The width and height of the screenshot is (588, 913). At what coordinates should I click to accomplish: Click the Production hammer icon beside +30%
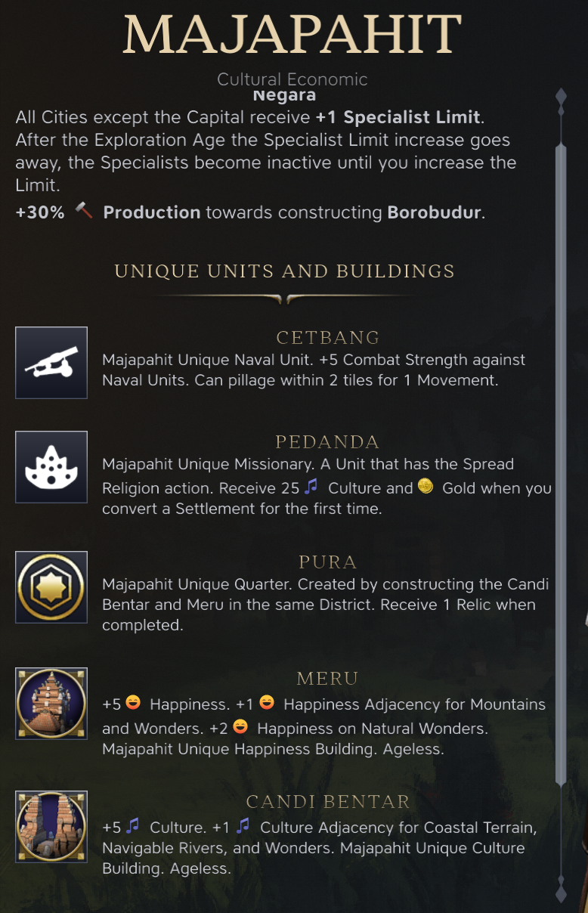[83, 212]
